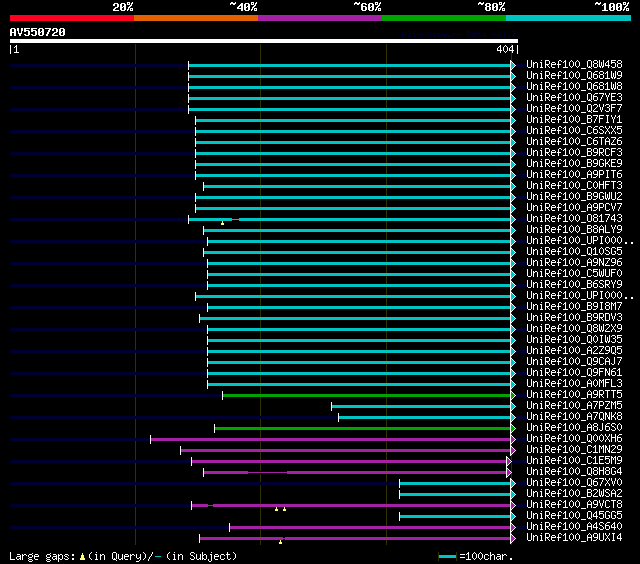Open the UniRef100_A9UXI4 label
This screenshot has width=640, height=564.
[x=574, y=538]
